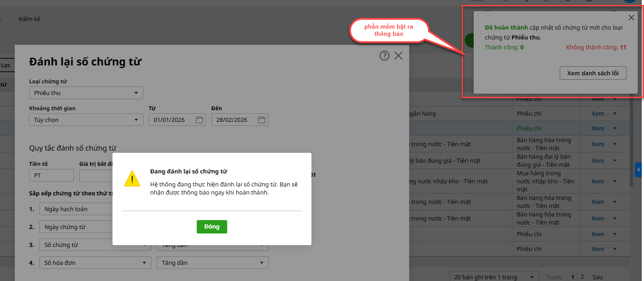The height and width of the screenshot is (281, 644).
Task: Click the green Đóng button
Action: click(x=212, y=227)
